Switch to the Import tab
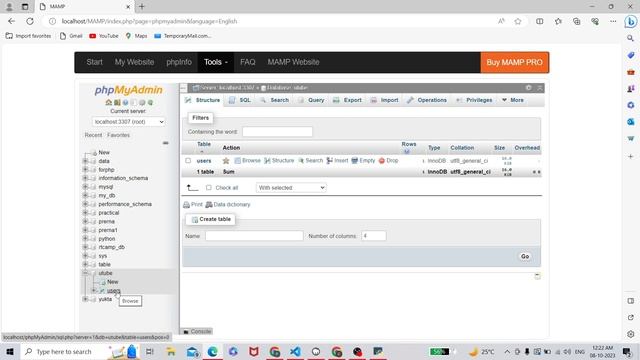This screenshot has height=360, width=640. (384, 100)
